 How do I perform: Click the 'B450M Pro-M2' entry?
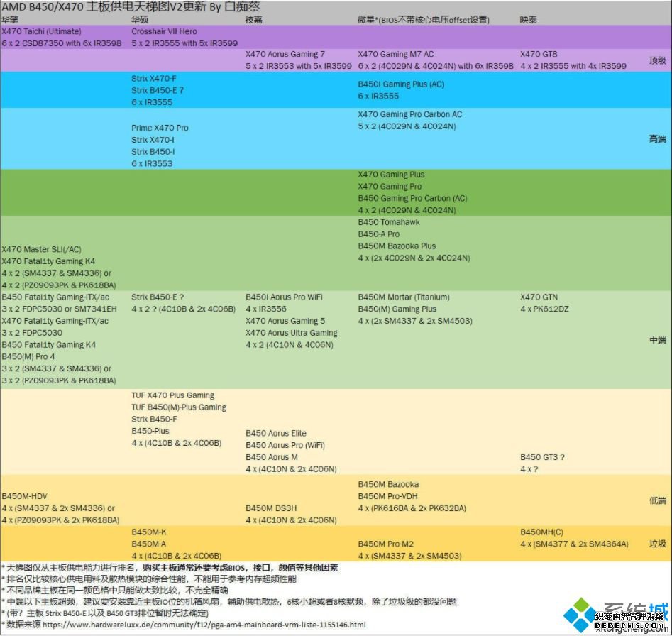(386, 544)
